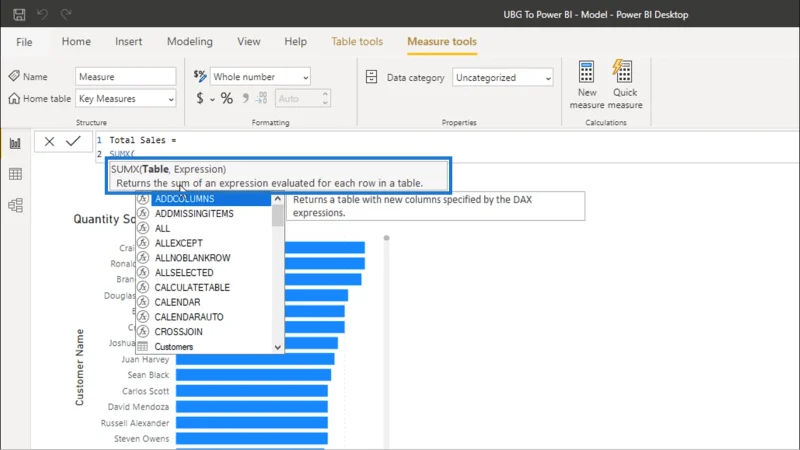The height and width of the screenshot is (450, 800).
Task: Switch to Table tools tab
Action: 357,41
